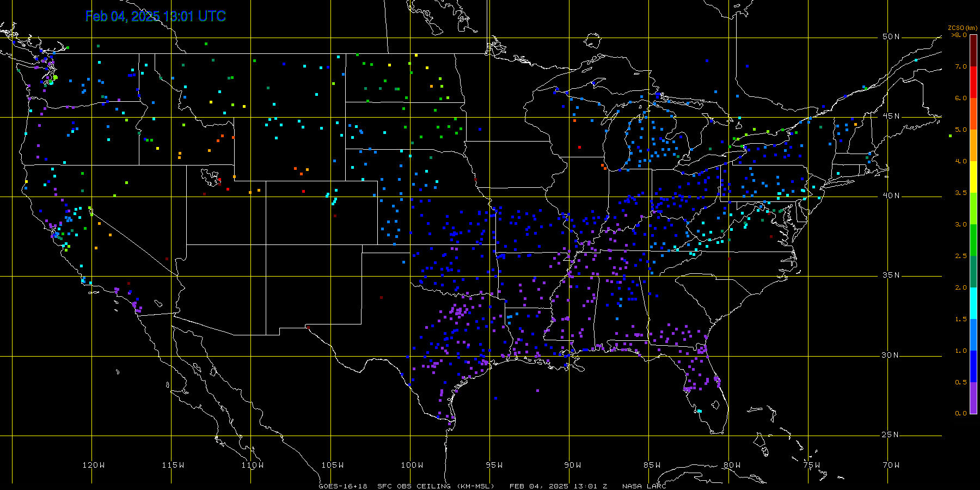This screenshot has width=980, height=490.
Task: Click the 75 W longitude label
Action: coord(812,465)
